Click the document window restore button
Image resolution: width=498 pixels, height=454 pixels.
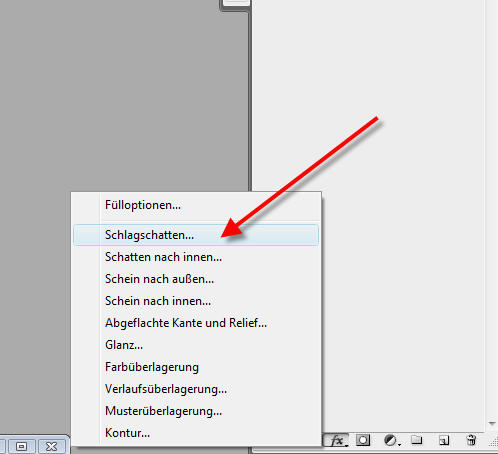(x=22, y=446)
